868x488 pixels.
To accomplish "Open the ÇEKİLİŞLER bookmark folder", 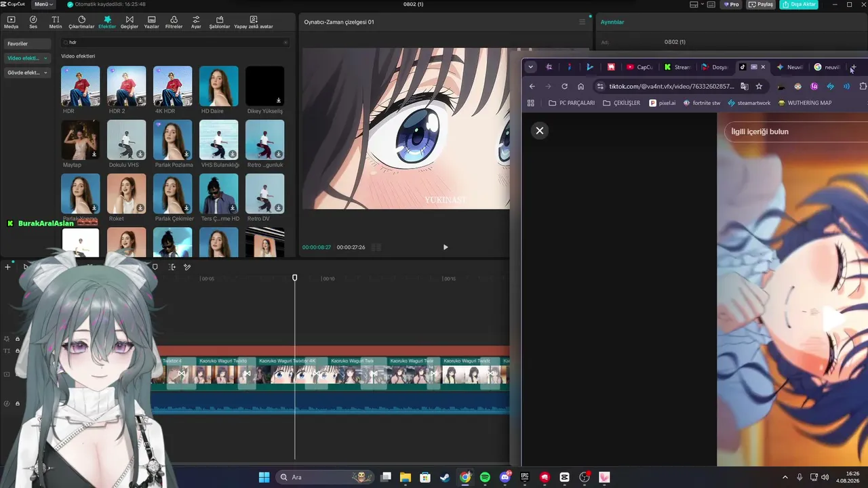I will coord(621,103).
